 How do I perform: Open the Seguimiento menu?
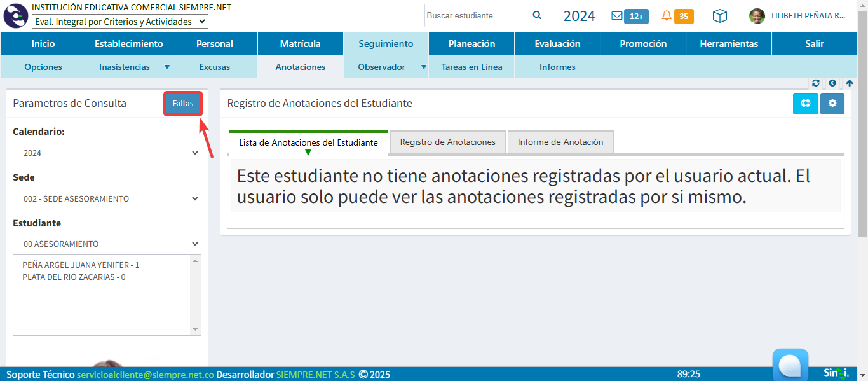386,44
